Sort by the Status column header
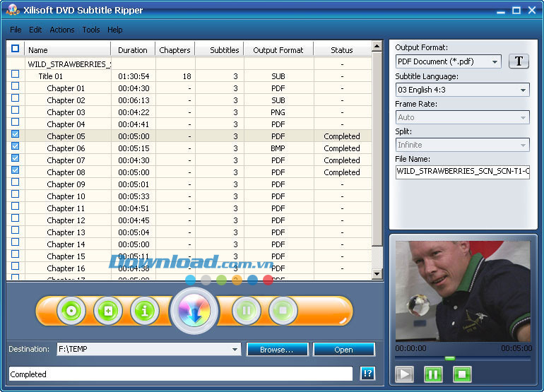This screenshot has height=392, width=544. [342, 49]
